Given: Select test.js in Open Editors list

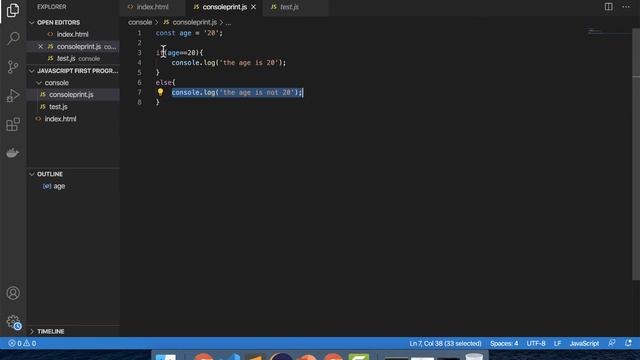Looking at the screenshot, I should pos(73,58).
